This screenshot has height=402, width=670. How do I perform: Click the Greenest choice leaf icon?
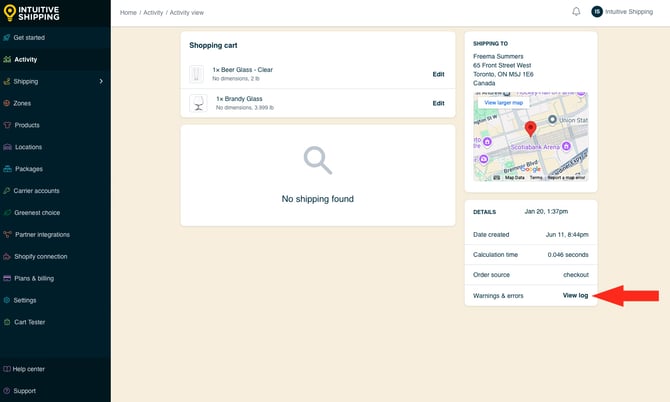click(x=7, y=212)
